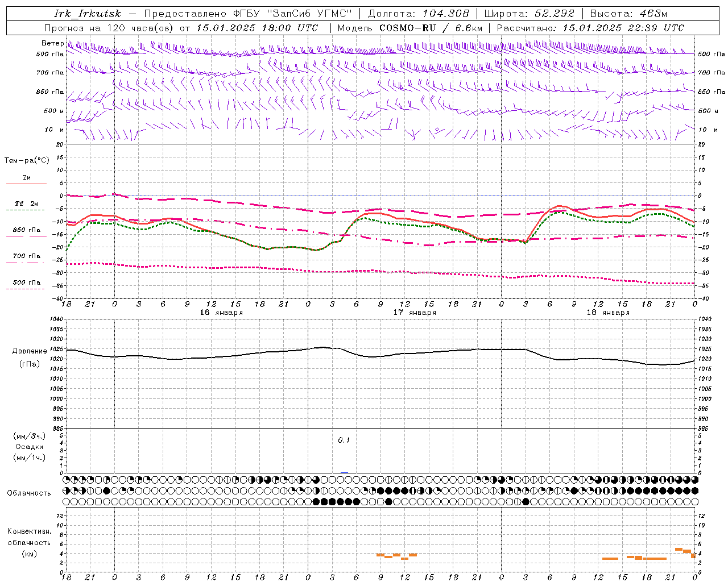Select the 500 м wind level label on left

54,111
